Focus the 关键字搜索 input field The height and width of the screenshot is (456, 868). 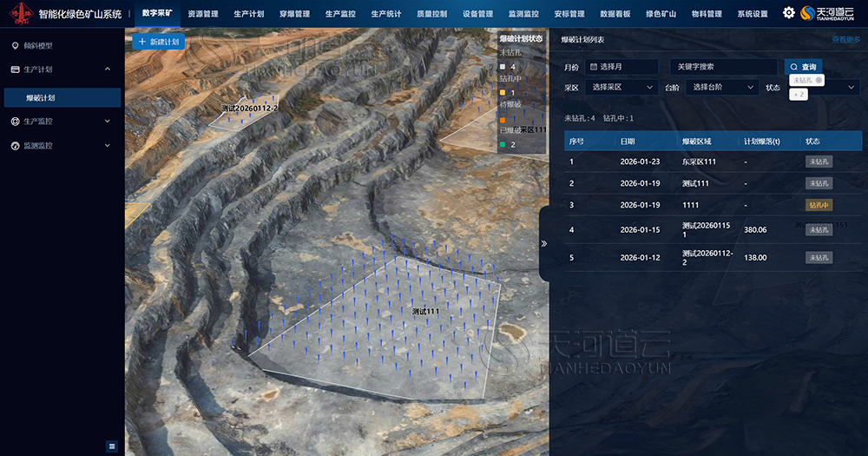[x=724, y=67]
